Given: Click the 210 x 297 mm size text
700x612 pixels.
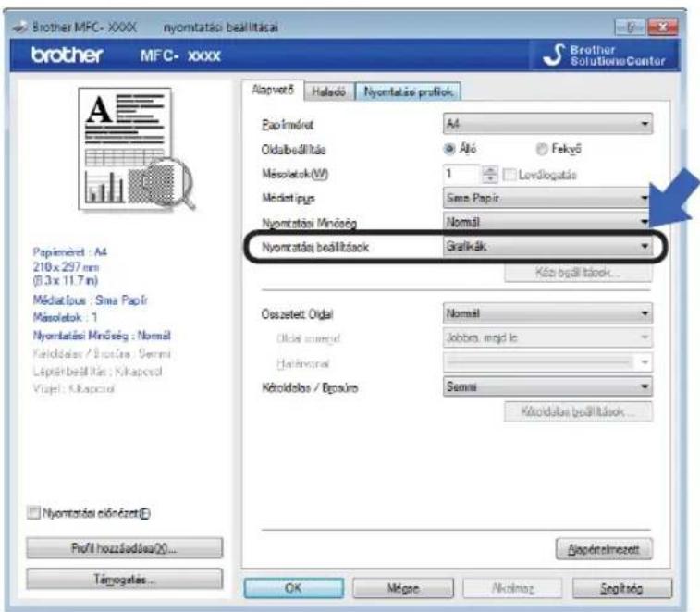Looking at the screenshot, I should point(66,267).
